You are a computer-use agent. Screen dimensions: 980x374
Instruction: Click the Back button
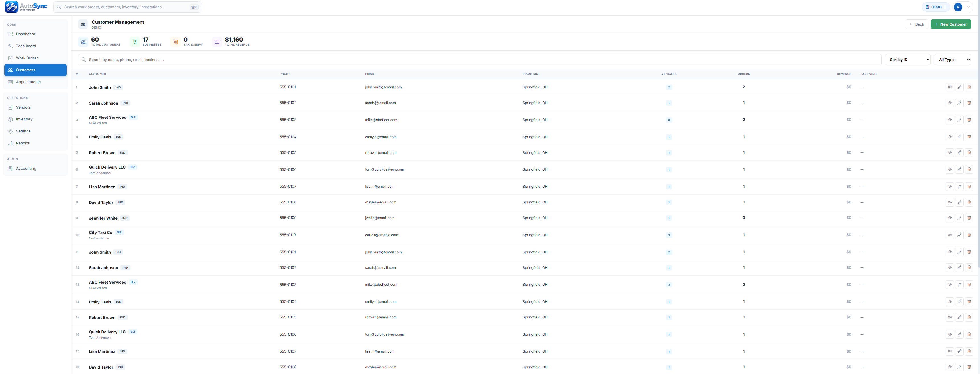(917, 24)
